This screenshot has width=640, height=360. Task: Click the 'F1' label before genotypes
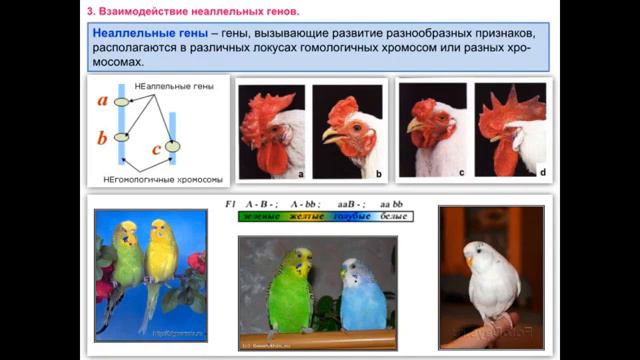point(231,204)
